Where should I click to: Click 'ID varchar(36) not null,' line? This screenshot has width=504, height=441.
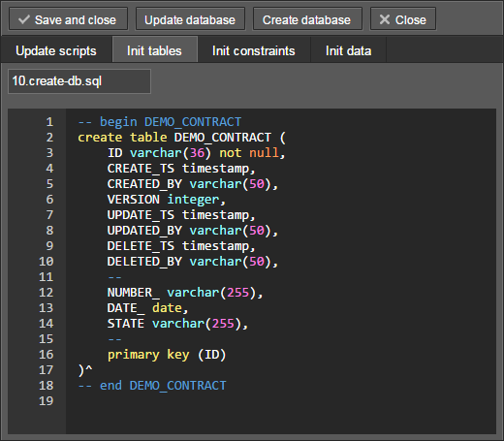pos(197,153)
